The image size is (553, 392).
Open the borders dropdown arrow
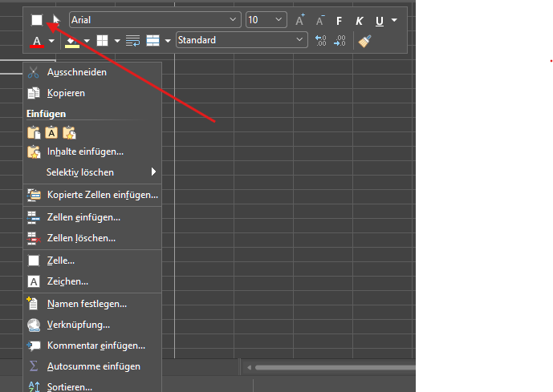coord(117,41)
